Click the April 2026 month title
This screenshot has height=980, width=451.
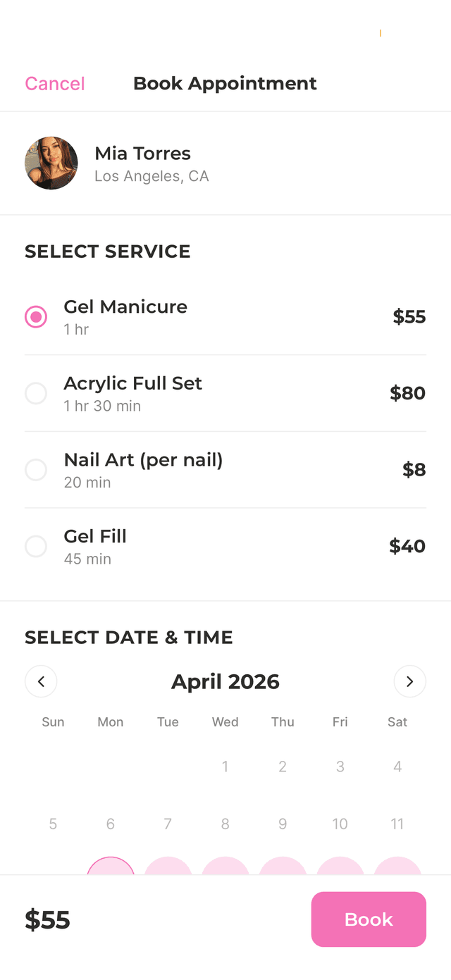pyautogui.click(x=225, y=681)
